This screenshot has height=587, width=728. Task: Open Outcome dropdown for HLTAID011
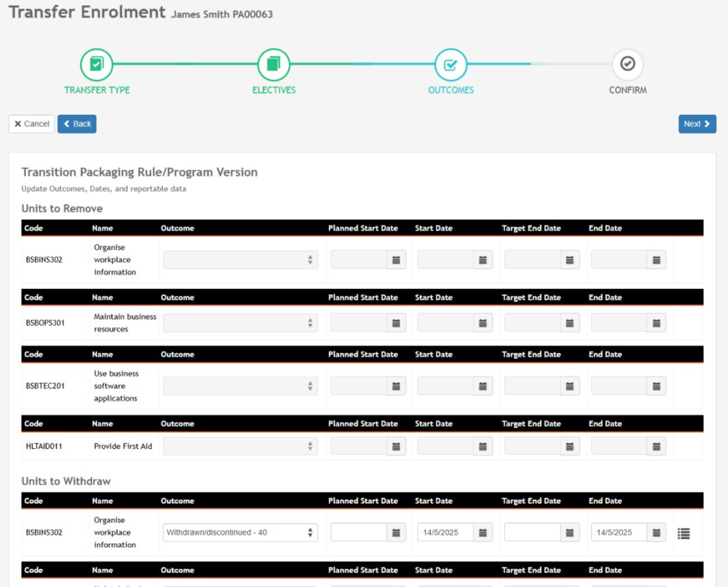click(241, 447)
